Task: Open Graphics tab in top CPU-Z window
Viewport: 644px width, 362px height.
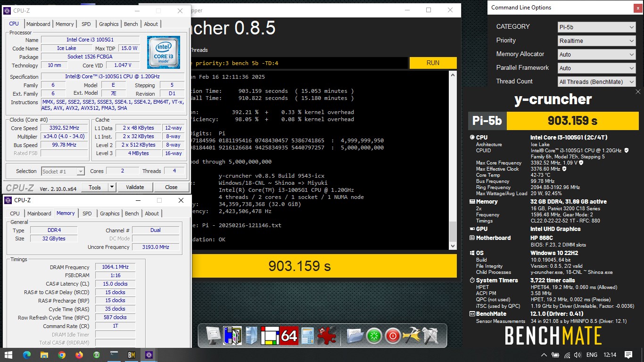Action: click(109, 24)
